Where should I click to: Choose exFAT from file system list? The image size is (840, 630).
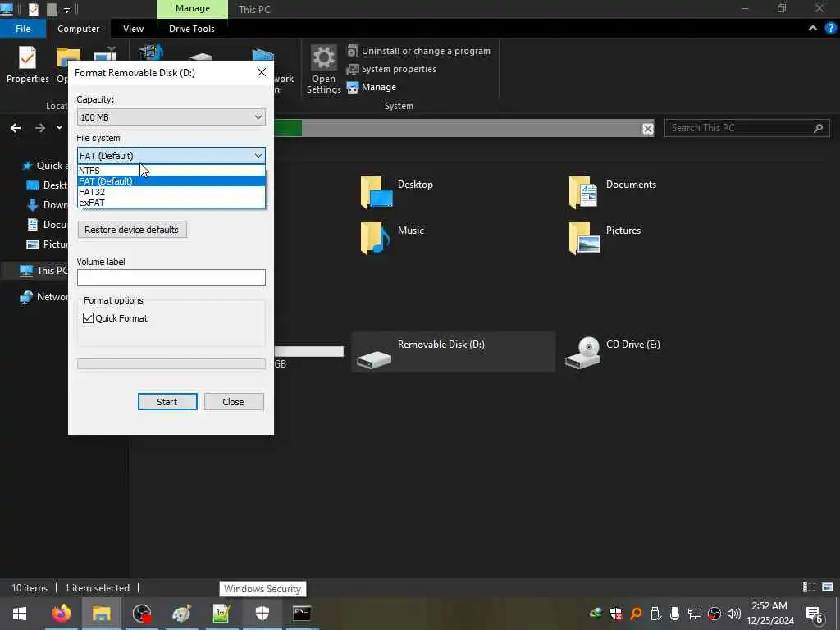[x=171, y=203]
